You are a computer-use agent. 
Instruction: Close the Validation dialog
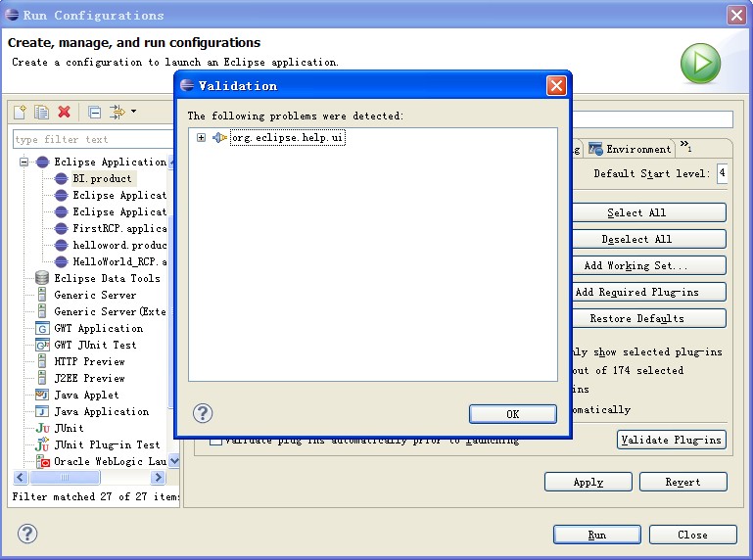click(x=556, y=86)
